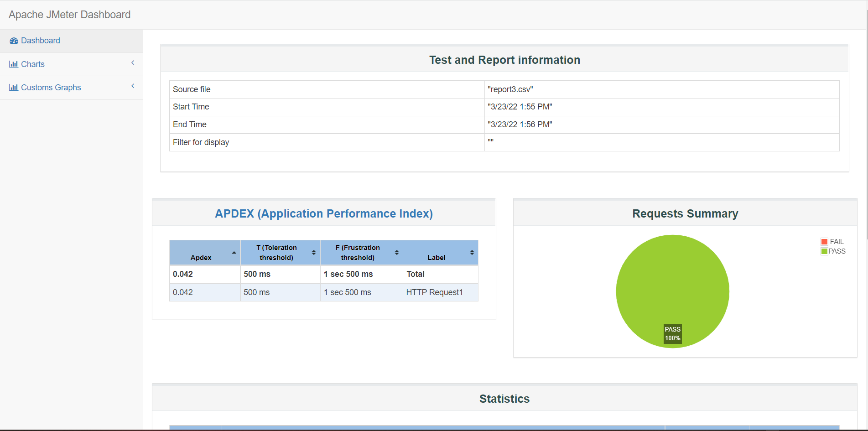Sort by T (Toleration threshold) column arrows
Screen dimensions: 868x431
[313, 252]
